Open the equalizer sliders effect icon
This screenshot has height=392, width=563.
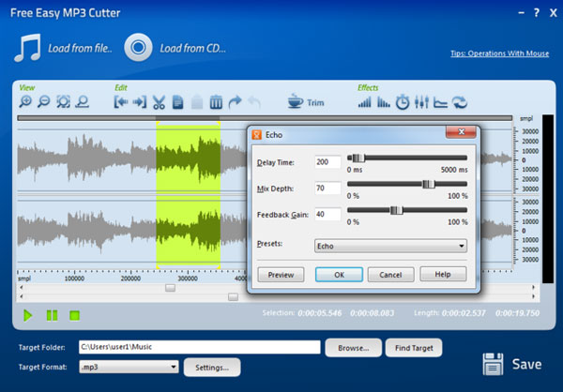point(421,102)
